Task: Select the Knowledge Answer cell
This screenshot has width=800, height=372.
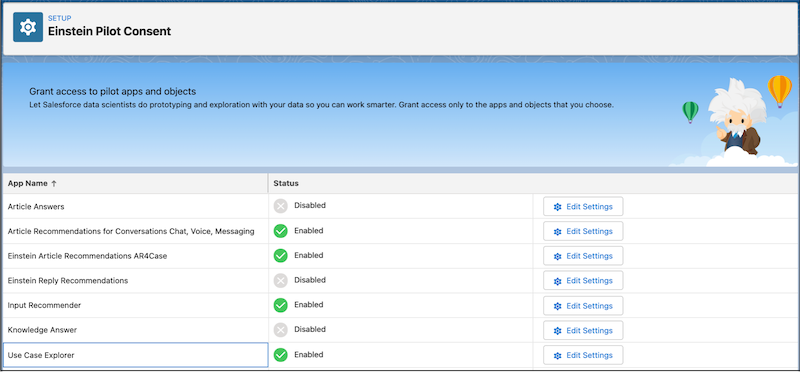Action: click(135, 330)
